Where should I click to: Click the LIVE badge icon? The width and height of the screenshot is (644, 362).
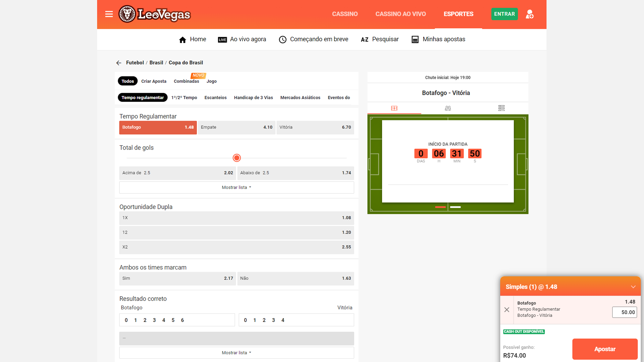(x=222, y=40)
